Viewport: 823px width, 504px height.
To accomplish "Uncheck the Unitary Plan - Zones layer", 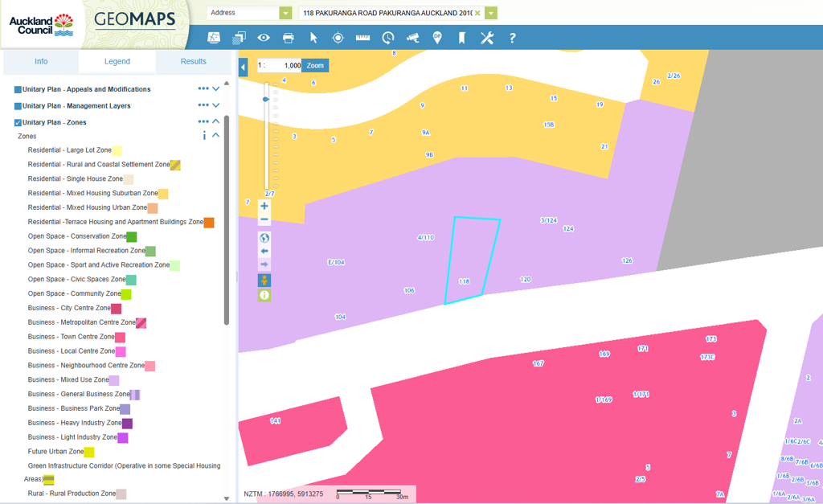I will tap(18, 123).
